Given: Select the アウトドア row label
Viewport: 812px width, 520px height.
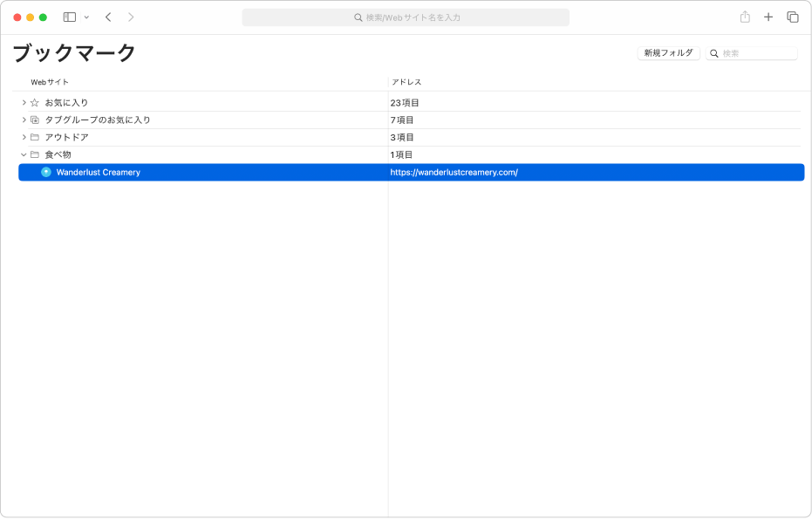Looking at the screenshot, I should (67, 137).
